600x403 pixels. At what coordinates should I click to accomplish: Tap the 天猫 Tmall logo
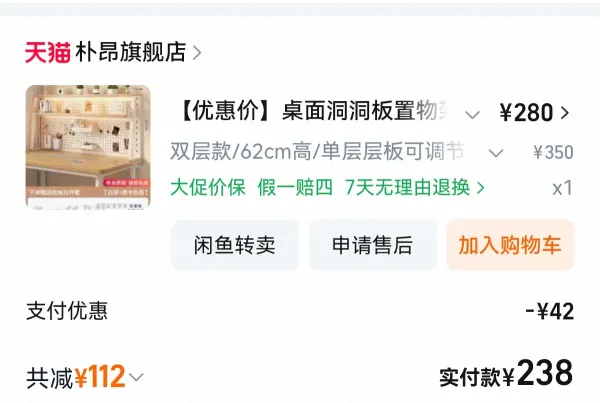coord(47,52)
